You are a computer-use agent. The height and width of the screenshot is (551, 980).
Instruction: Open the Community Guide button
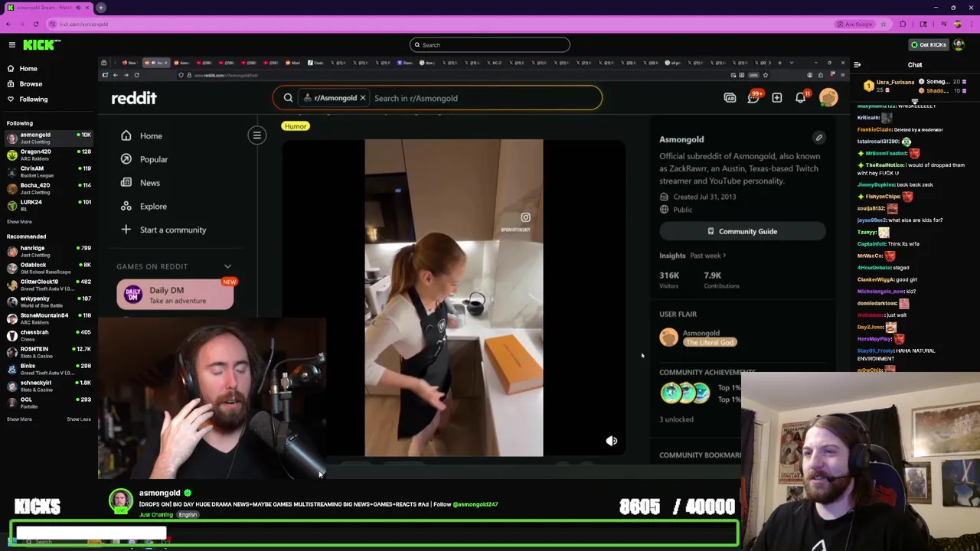[x=743, y=231]
